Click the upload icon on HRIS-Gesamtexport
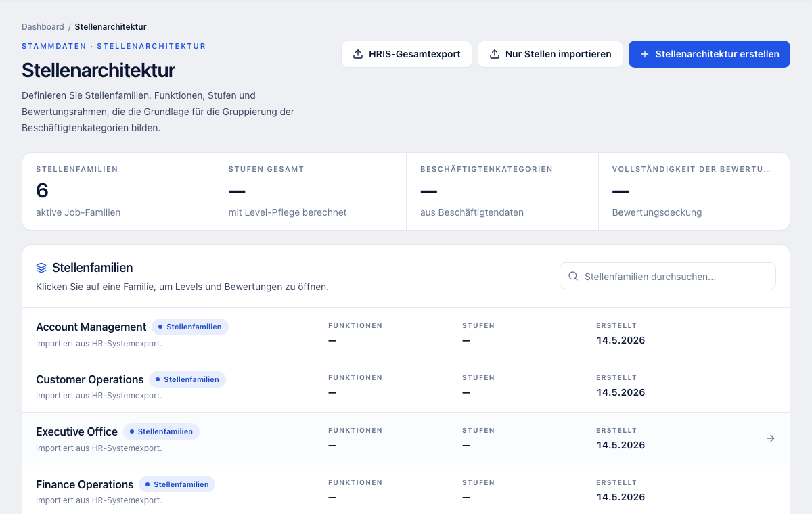This screenshot has width=812, height=514. [358, 54]
